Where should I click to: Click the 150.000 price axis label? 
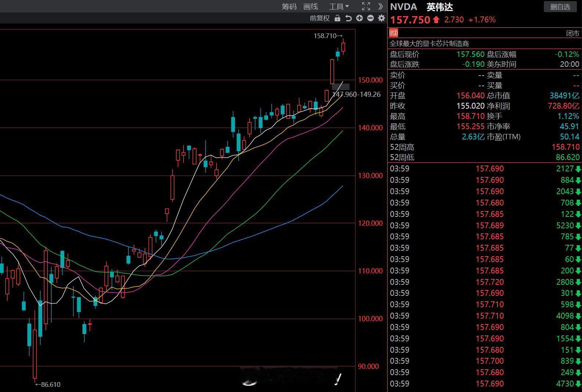coord(370,80)
